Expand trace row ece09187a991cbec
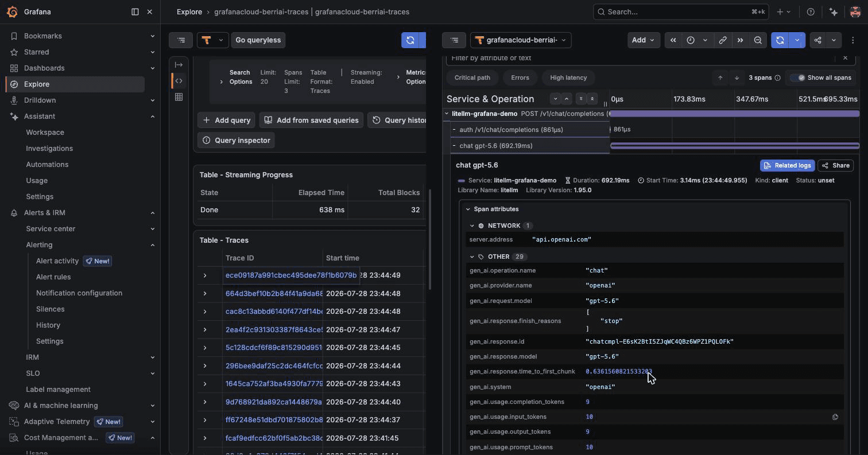Image resolution: width=868 pixels, height=455 pixels. [205, 275]
